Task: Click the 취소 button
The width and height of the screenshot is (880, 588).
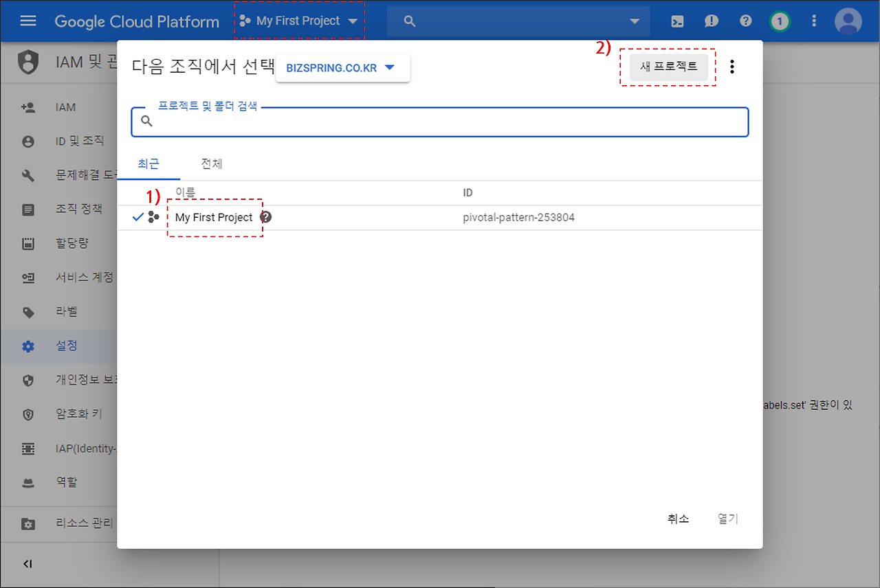Action: [x=678, y=519]
